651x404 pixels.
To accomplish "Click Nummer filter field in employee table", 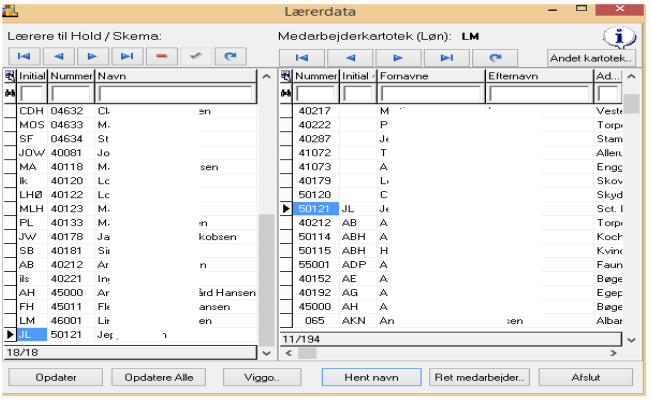I will 316,94.
